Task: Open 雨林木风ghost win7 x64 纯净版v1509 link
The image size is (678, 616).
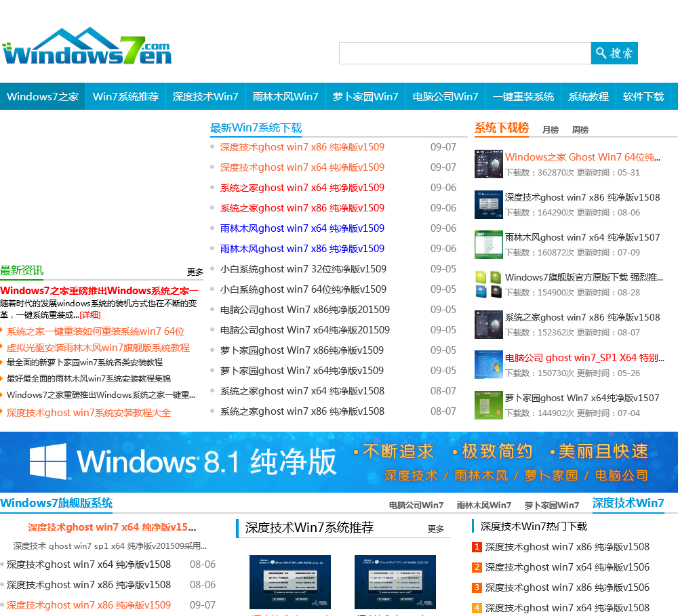Action: 302,228
